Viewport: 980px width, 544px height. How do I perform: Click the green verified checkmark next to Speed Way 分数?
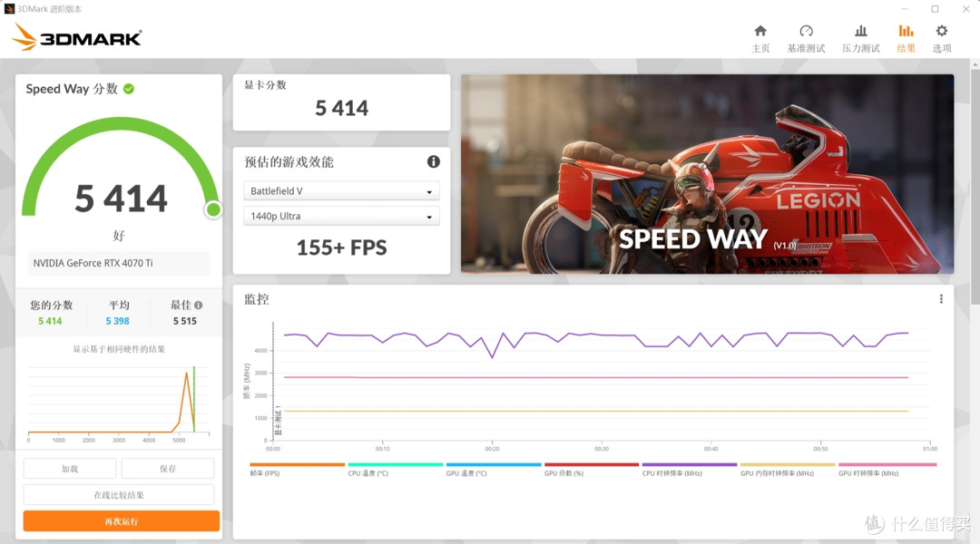click(129, 89)
